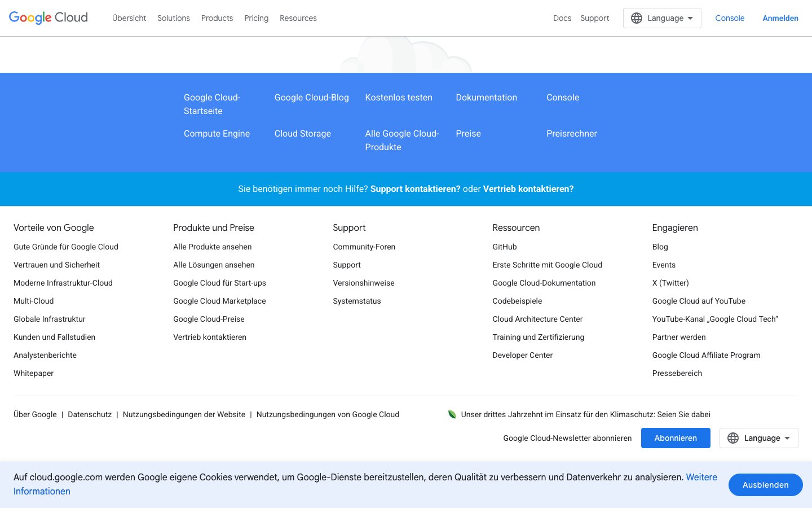Open the header Language dropdown

[661, 18]
